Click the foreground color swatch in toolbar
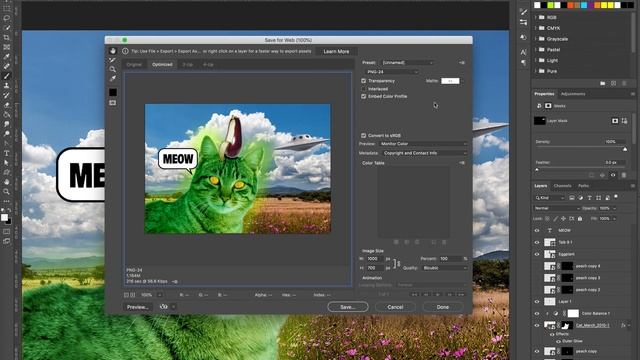 click(x=4, y=218)
